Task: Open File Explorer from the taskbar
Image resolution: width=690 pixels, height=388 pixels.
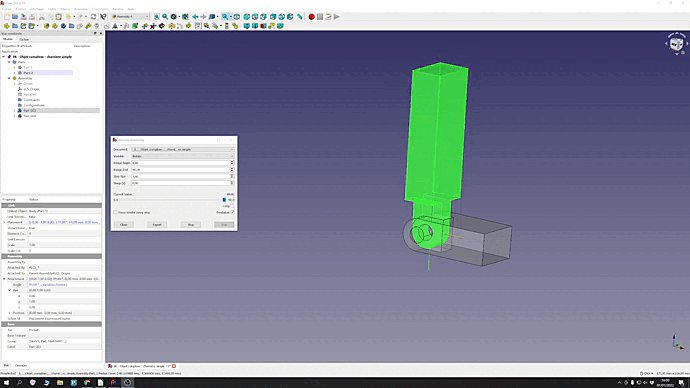Action: (x=60, y=383)
